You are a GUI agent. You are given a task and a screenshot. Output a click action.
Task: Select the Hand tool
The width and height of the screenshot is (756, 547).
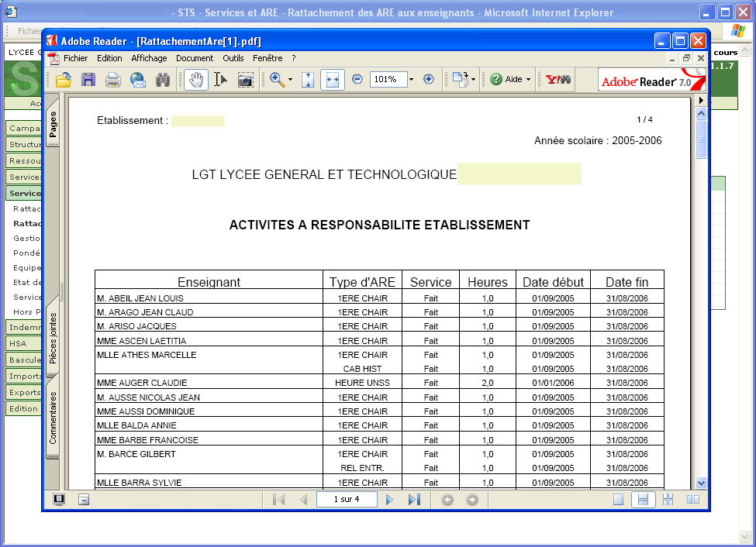(x=195, y=80)
